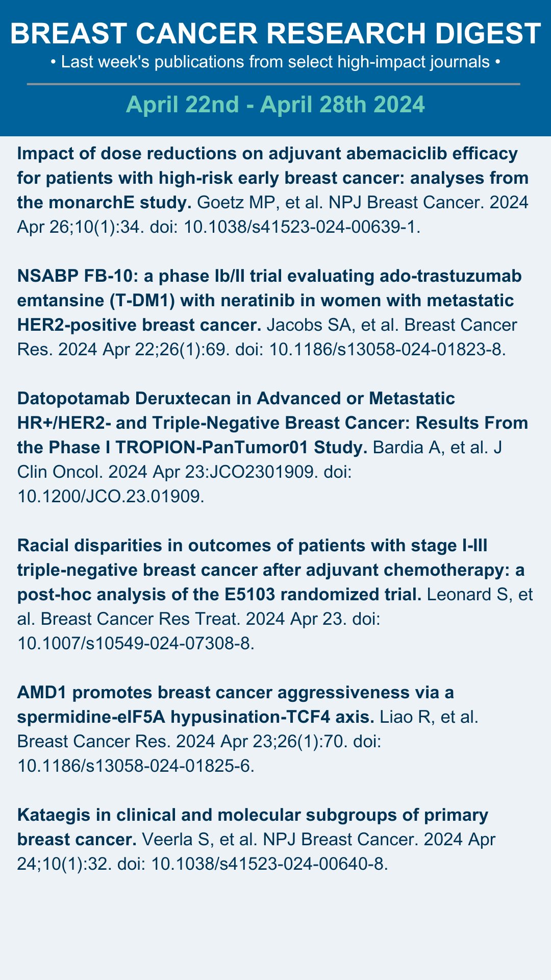Click DOI 10.1038/s41523-024-00639-1
Screen dimensions: 551x980
pos(302,227)
